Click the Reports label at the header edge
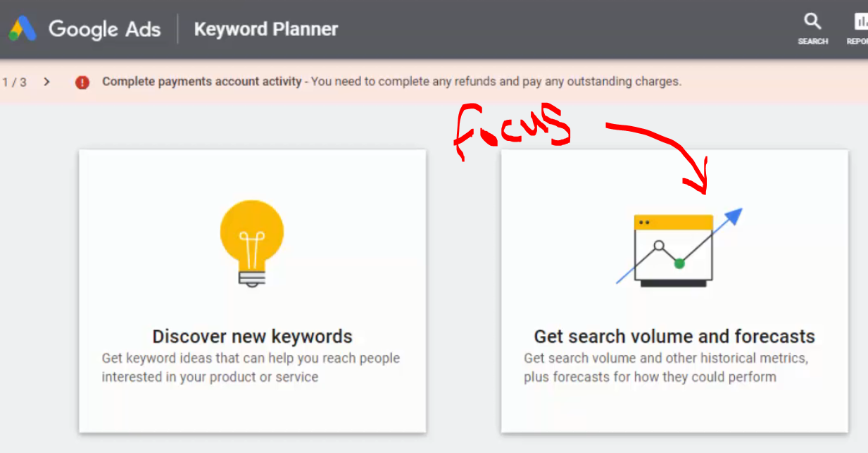868x453 pixels. [x=858, y=42]
